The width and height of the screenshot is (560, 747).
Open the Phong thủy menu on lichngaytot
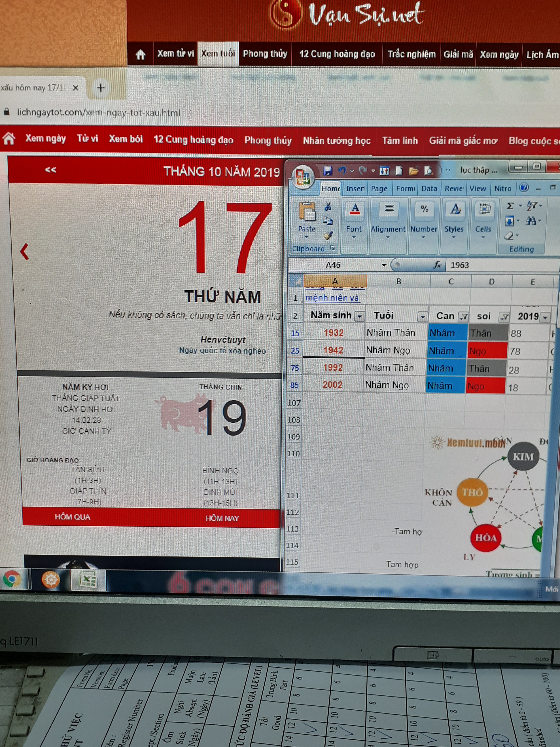pyautogui.click(x=268, y=140)
